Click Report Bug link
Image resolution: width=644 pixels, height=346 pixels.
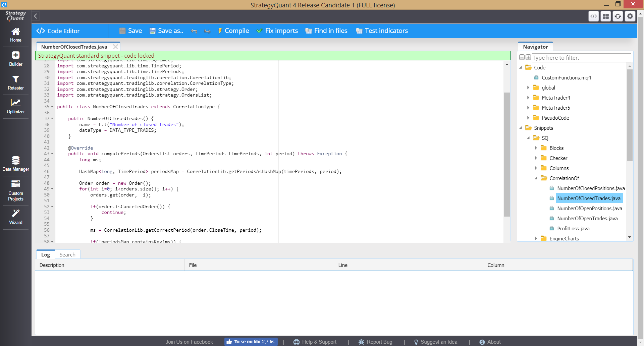(x=375, y=342)
